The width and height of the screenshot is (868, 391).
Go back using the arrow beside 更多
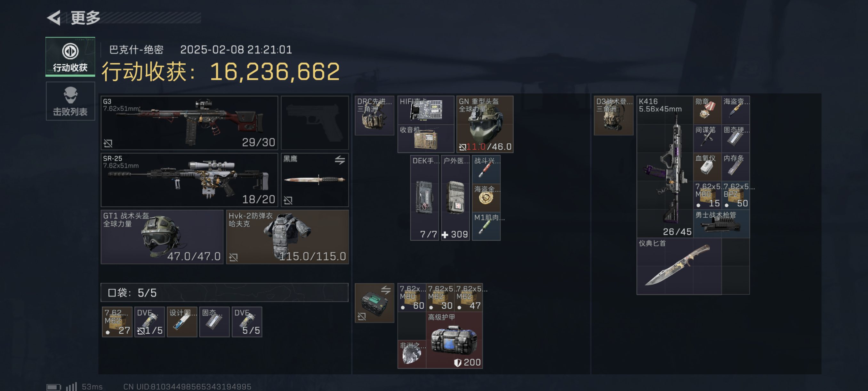point(54,18)
